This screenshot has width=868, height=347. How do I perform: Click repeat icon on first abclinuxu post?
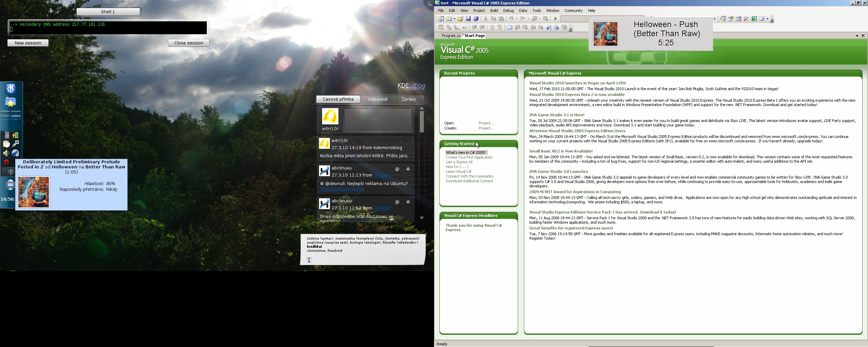408,169
